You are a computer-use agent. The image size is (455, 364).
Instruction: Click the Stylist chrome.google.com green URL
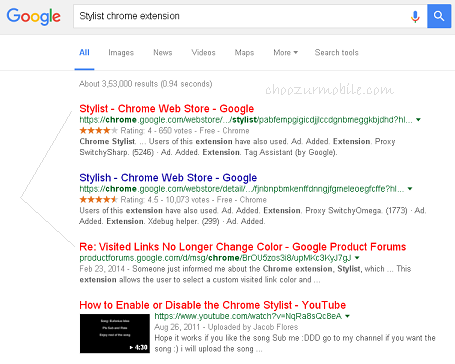(x=246, y=120)
